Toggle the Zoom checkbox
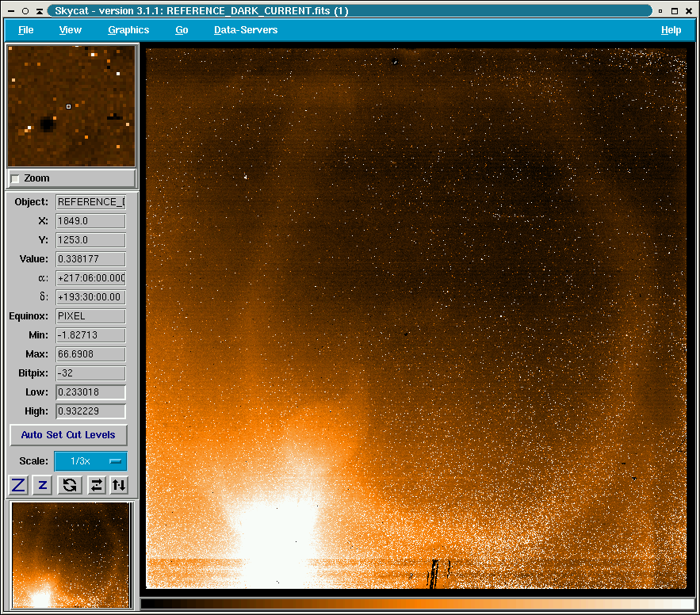Screen dimensions: 700x615 point(15,178)
